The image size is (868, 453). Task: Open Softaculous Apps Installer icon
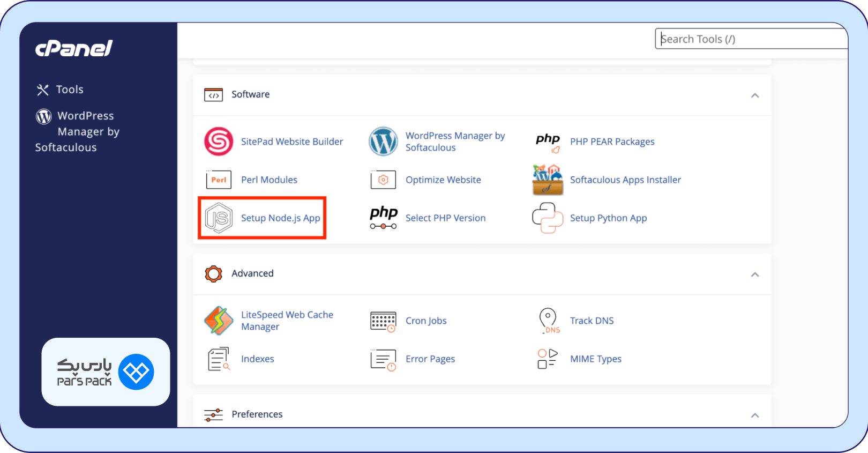(x=548, y=180)
